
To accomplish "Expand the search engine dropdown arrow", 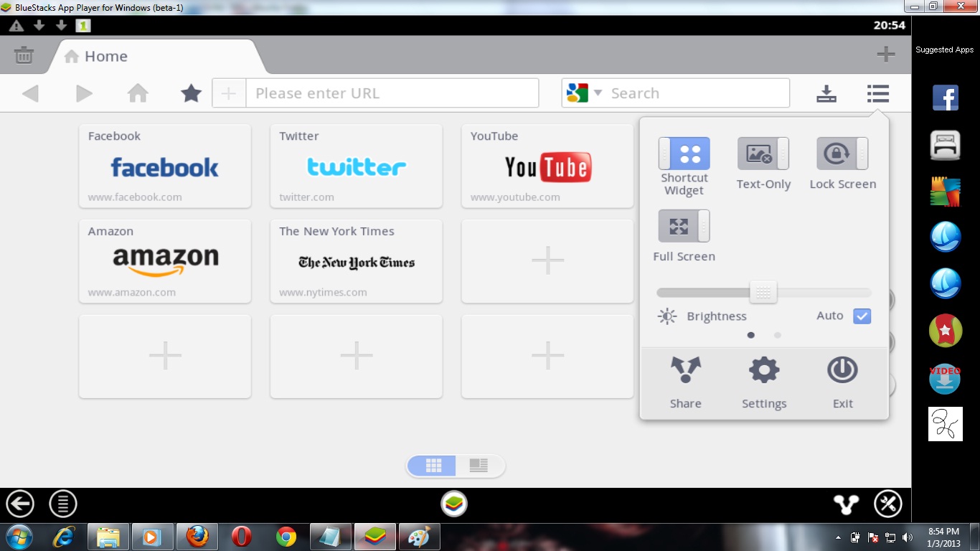I will [x=598, y=93].
